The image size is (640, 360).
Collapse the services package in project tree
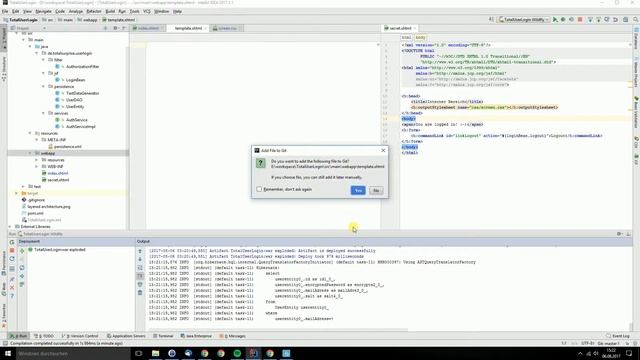(43, 113)
